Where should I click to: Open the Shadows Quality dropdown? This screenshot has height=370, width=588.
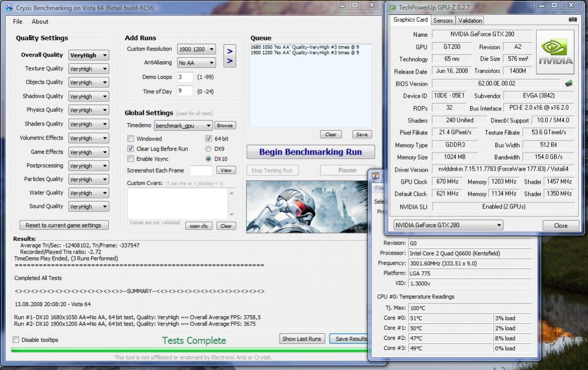click(x=89, y=96)
